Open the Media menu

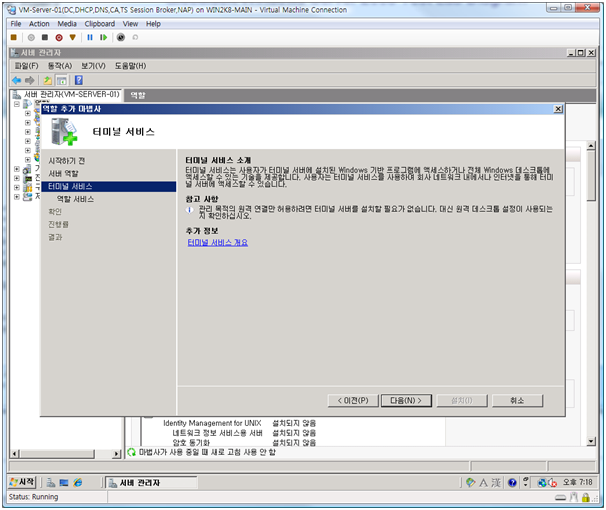(x=67, y=24)
